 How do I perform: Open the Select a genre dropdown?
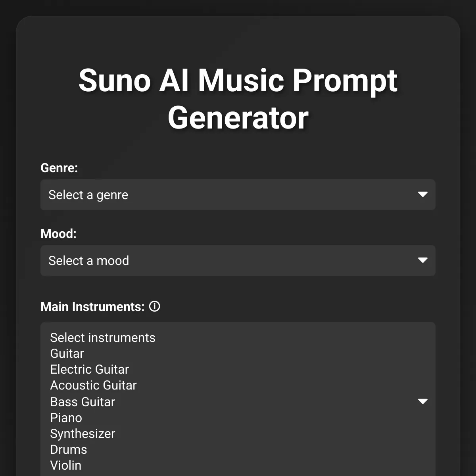coord(238,195)
